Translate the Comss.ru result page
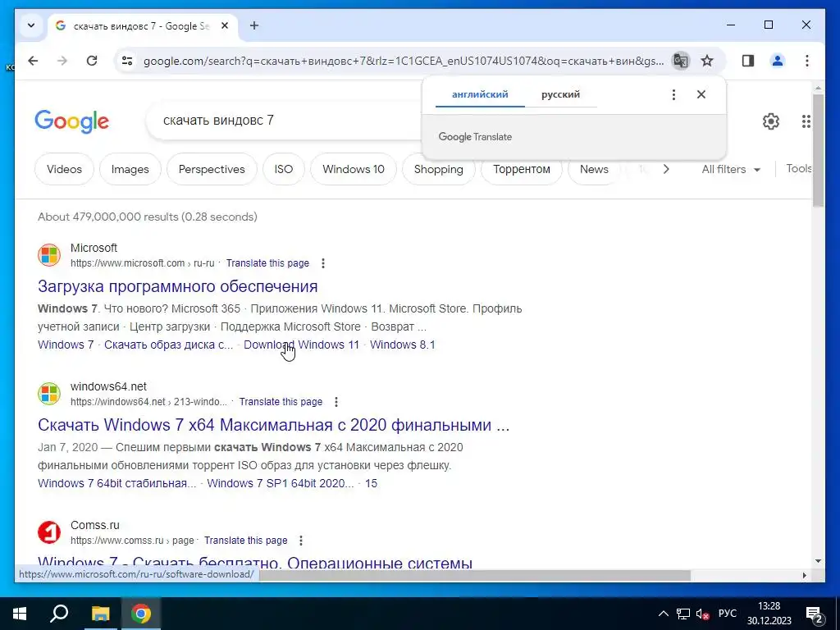 point(246,541)
